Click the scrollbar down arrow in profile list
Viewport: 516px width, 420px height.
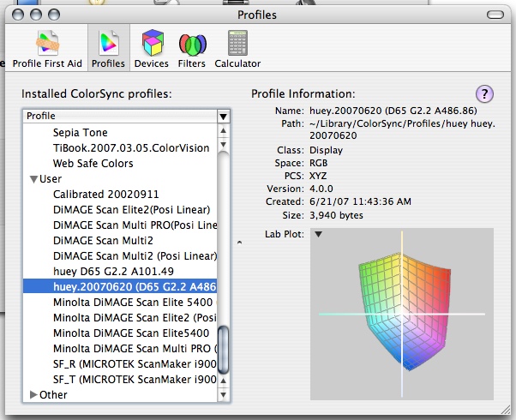pyautogui.click(x=224, y=394)
